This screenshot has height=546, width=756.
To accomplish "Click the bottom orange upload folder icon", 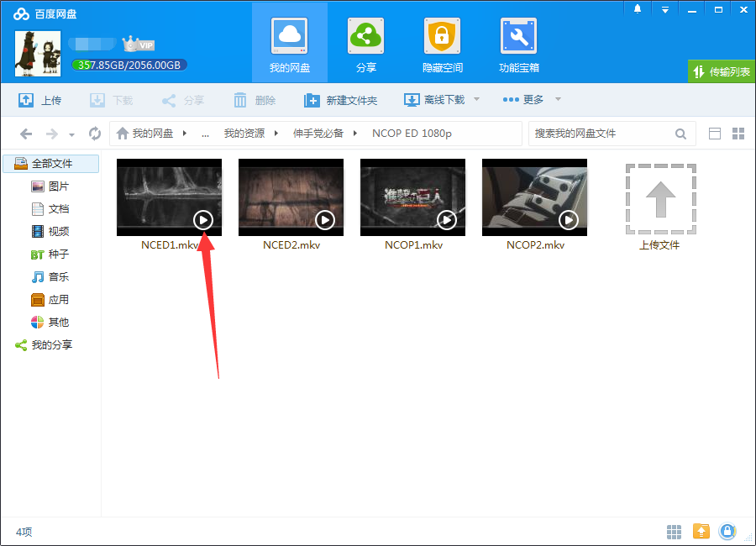I will [701, 532].
